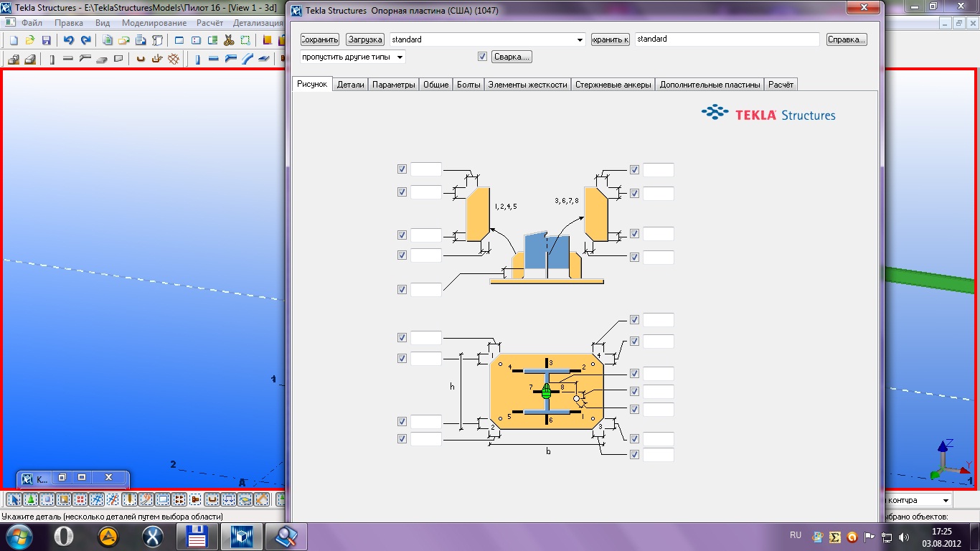
Task: Uncheck the topmost left checkbox above stiffener diagram
Action: 402,169
